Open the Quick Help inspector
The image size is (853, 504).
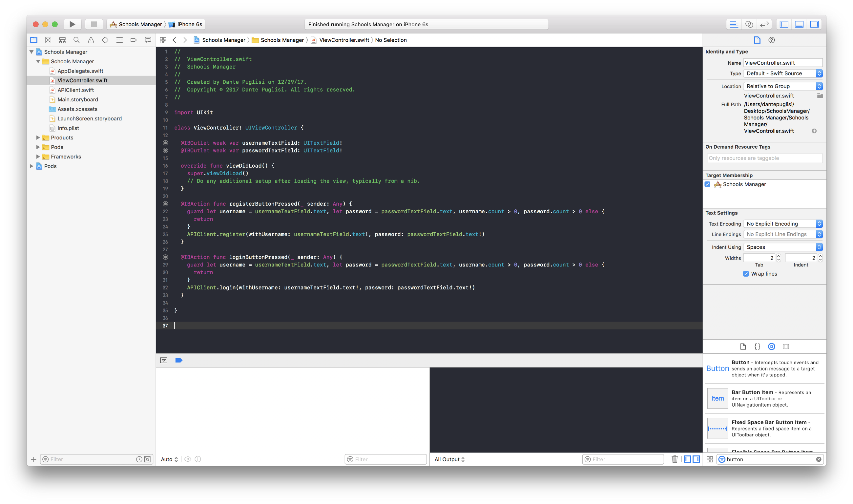click(x=772, y=40)
